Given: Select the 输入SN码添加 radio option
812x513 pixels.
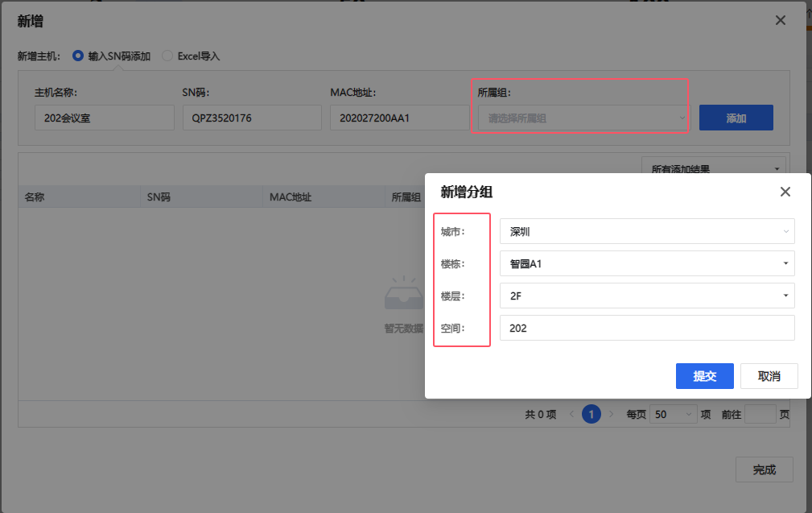Looking at the screenshot, I should click(78, 56).
